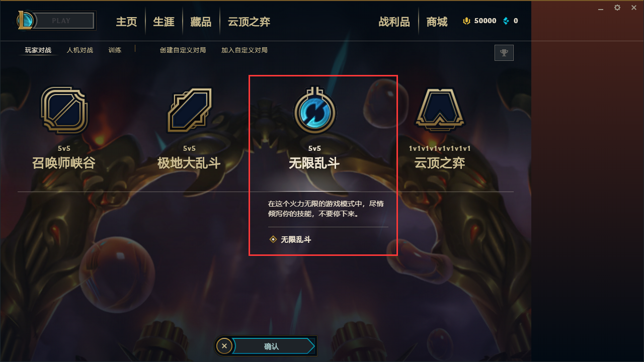Click the gold coin currency icon
Image resolution: width=644 pixels, height=362 pixels.
[x=466, y=21]
